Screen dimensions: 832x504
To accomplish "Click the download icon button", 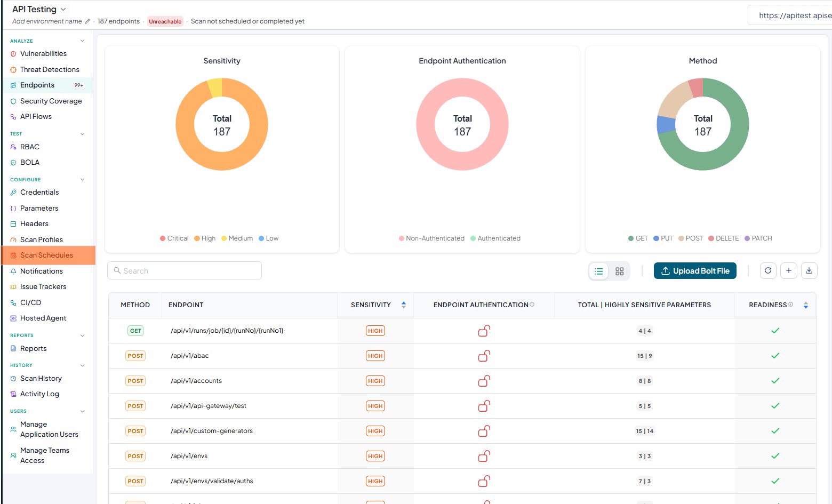I will coord(809,270).
